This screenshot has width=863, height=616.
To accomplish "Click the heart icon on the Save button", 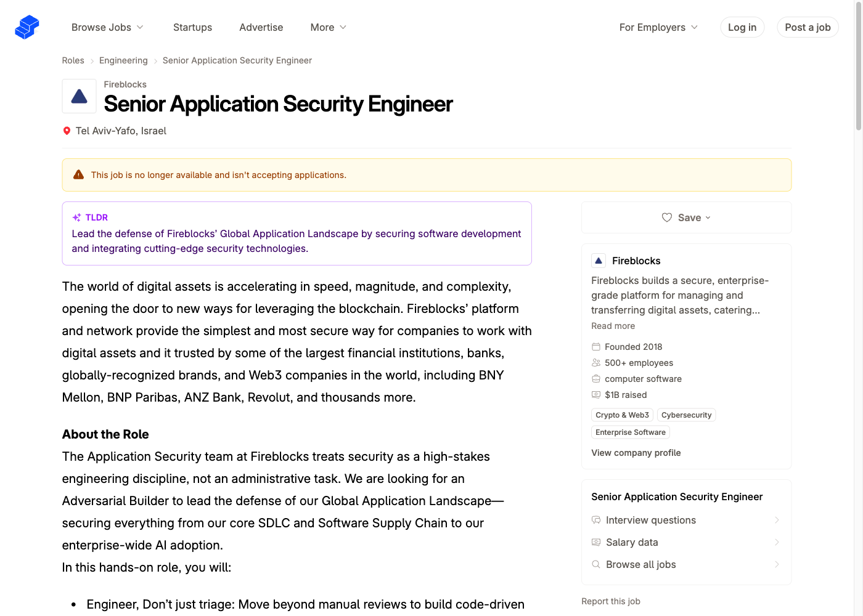I will coord(667,217).
